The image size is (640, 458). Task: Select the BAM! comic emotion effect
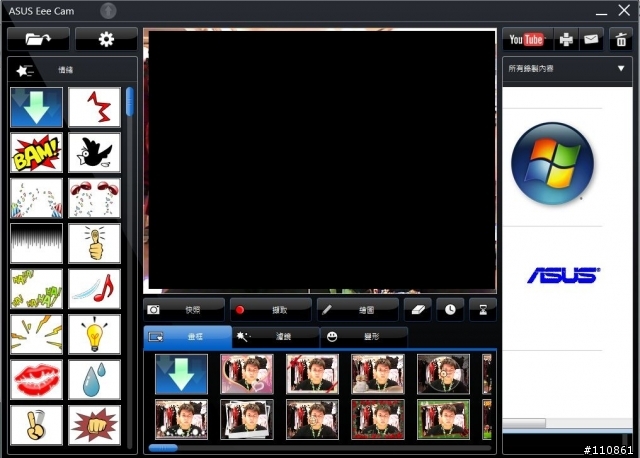[36, 153]
